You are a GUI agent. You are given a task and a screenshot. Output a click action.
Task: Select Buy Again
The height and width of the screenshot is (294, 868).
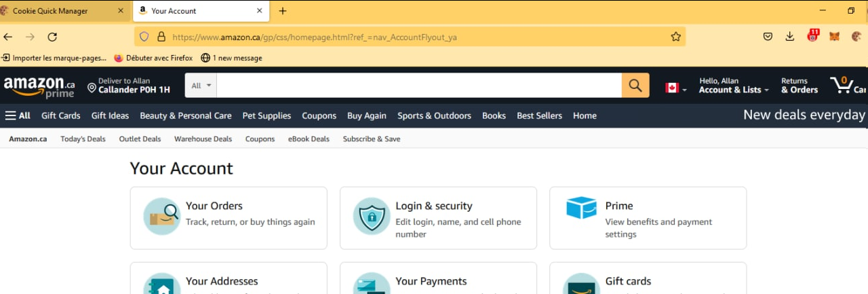tap(367, 115)
